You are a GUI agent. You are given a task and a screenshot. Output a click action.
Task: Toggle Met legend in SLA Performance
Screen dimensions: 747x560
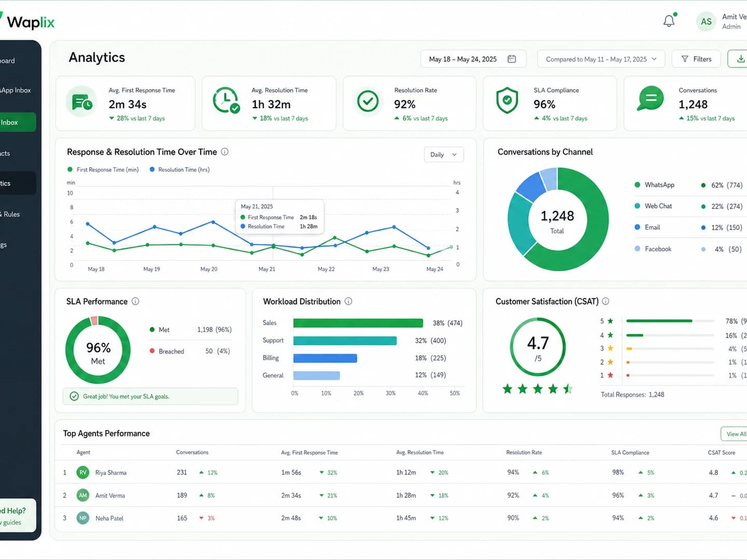click(x=160, y=330)
